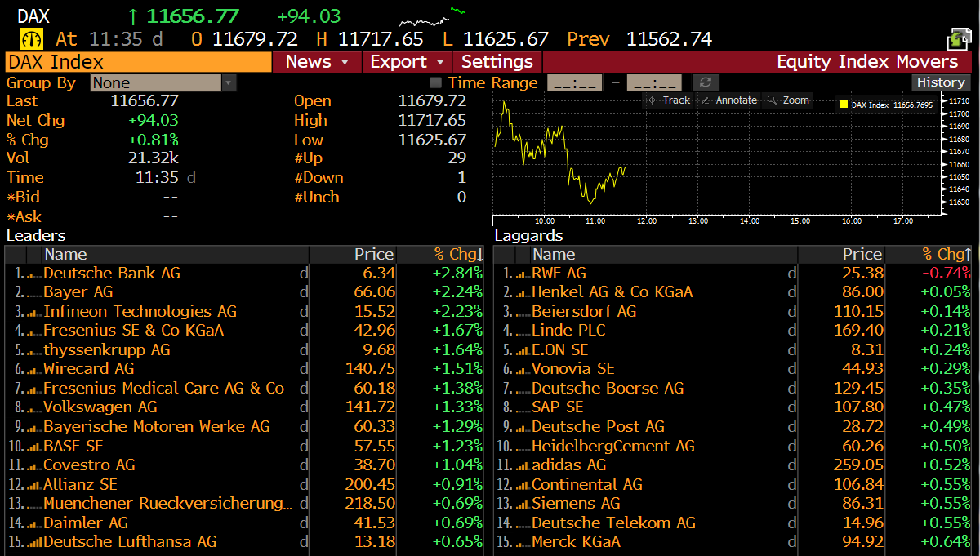
Task: Click volume bars icon beside Deutsche Telekom AG
Action: (x=522, y=523)
